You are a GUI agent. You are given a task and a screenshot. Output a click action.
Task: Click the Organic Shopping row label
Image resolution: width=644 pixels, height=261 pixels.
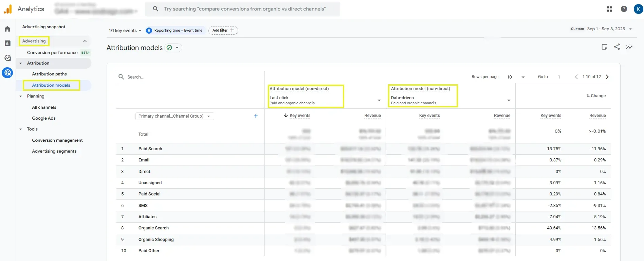click(x=156, y=240)
